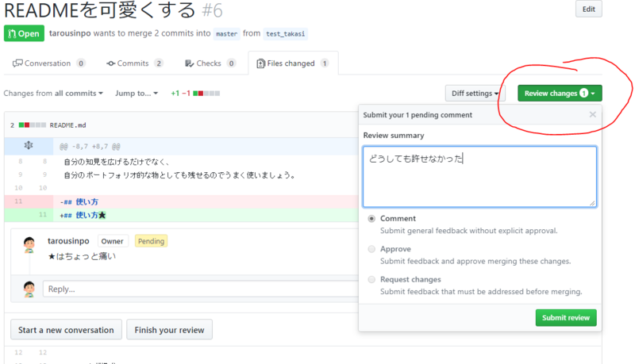This screenshot has height=364, width=635.
Task: Click the avatar beside the Reply field
Action: click(29, 289)
